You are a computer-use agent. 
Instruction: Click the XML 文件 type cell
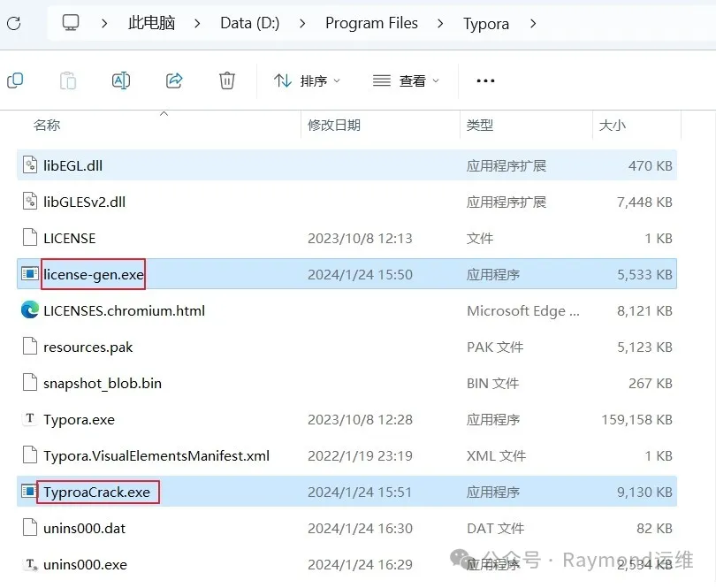(497, 455)
